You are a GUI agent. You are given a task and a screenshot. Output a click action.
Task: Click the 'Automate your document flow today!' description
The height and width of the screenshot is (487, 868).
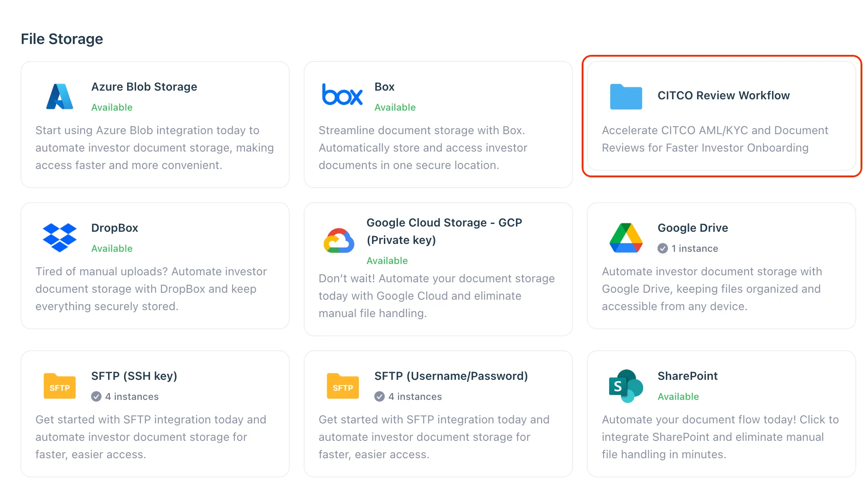coord(720,437)
